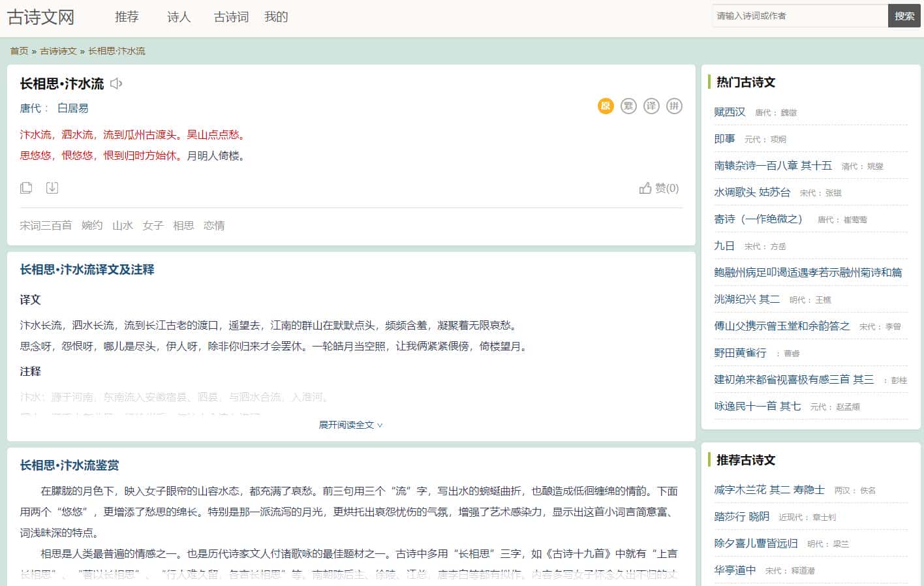
Task: Go to 古诗词 in the top navigation
Action: (x=231, y=17)
